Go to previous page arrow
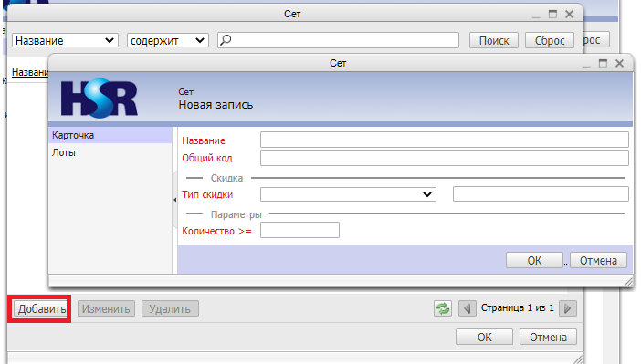The width and height of the screenshot is (641, 364). coord(468,308)
